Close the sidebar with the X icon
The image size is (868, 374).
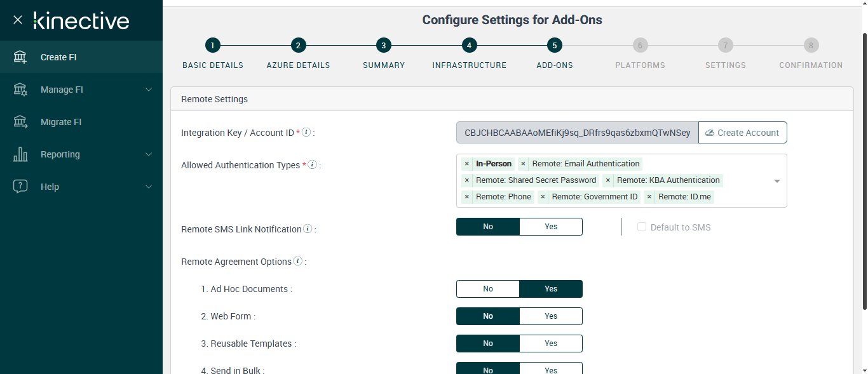point(18,20)
